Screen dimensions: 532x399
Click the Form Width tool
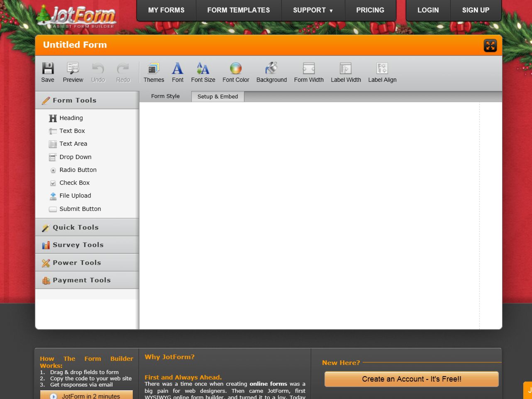click(308, 72)
